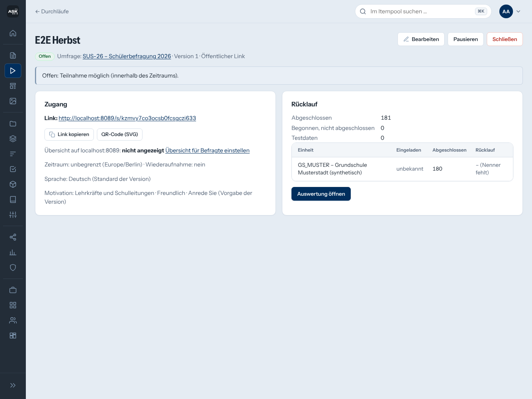
Task: Go back to Durchläufe
Action: click(52, 11)
